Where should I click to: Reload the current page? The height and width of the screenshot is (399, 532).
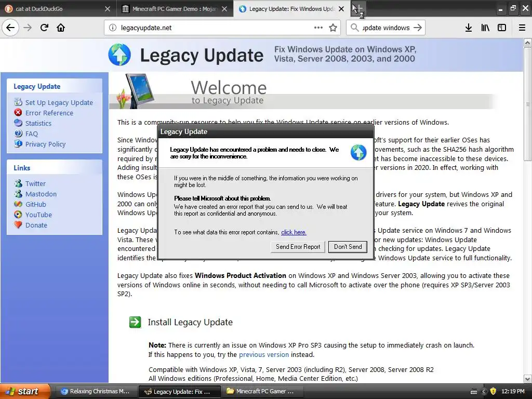pos(44,28)
